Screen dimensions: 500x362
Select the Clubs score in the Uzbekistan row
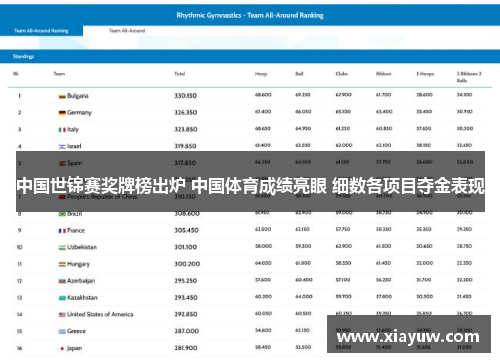(x=344, y=246)
